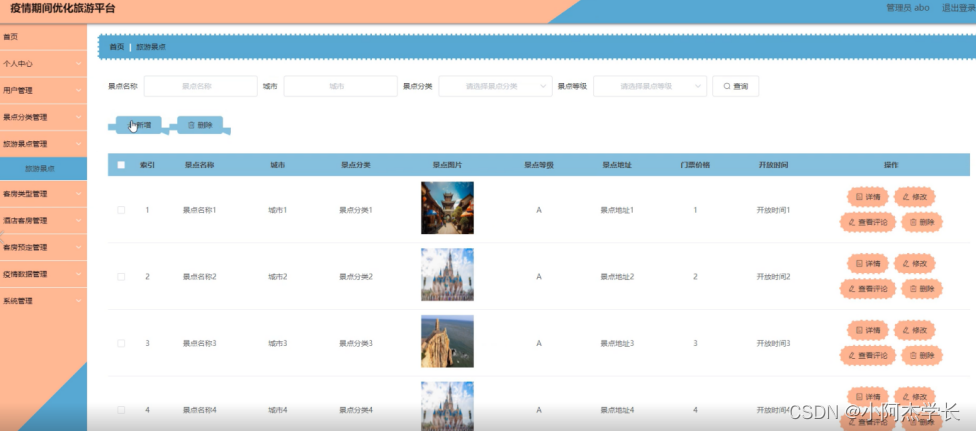Expand 系统管理 in the sidebar

[44, 301]
